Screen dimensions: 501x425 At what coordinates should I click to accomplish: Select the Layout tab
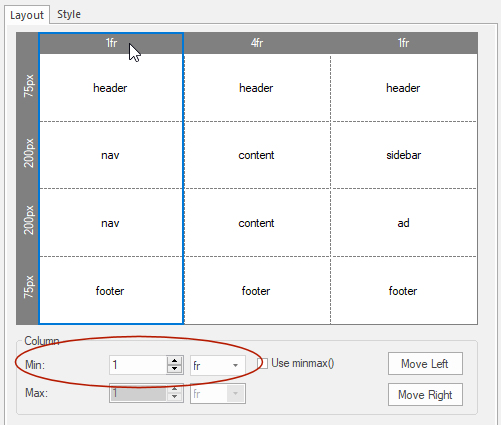(x=27, y=15)
